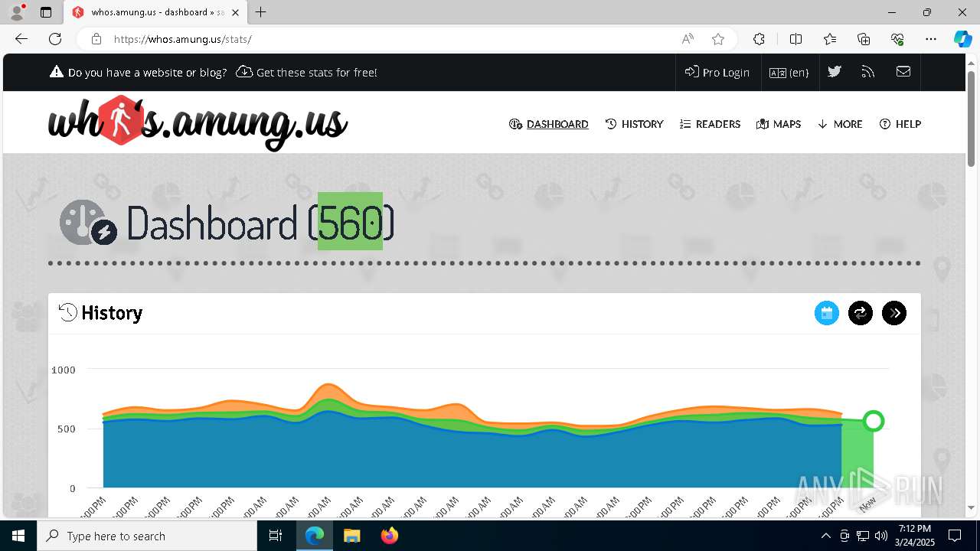Open browser extensions icon
The width and height of the screenshot is (980, 551).
tap(759, 39)
